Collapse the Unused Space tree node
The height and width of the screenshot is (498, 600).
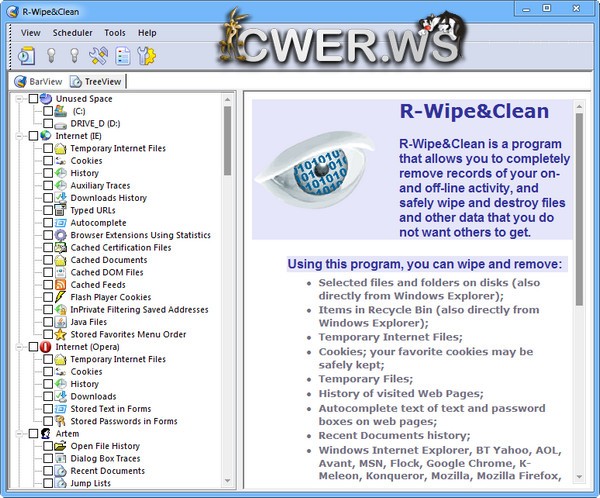19,99
